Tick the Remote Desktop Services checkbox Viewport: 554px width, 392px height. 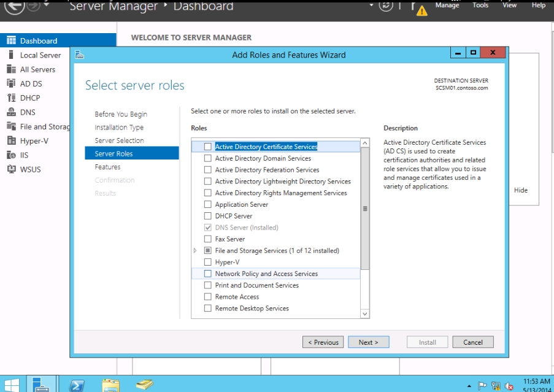tap(208, 308)
